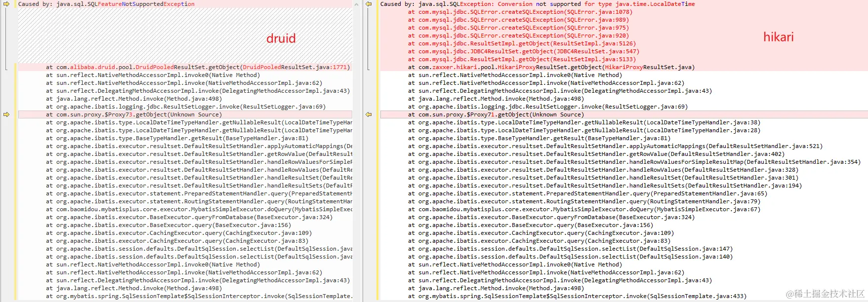Select DefaultResultSetHandler.java:521 line in right pane

click(x=615, y=146)
